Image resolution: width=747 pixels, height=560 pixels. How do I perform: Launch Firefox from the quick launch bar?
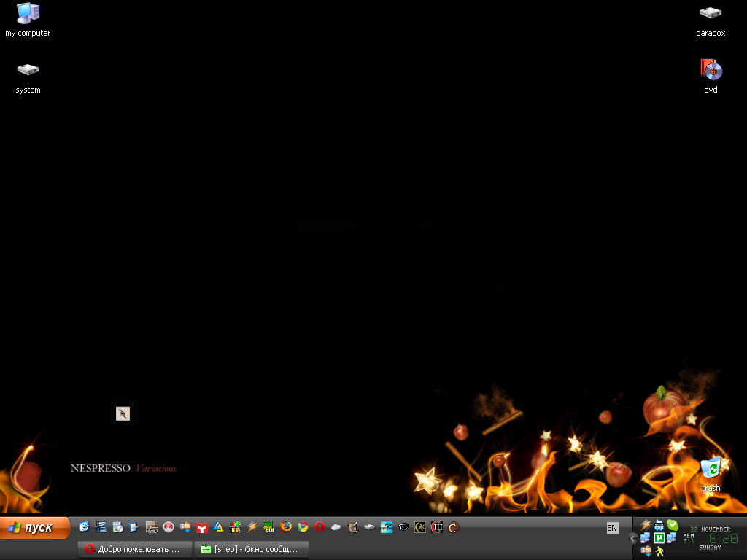click(x=286, y=527)
